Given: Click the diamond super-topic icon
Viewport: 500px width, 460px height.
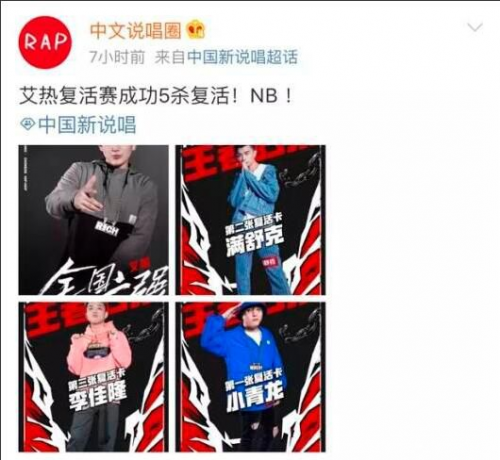Looking at the screenshot, I should point(28,125).
